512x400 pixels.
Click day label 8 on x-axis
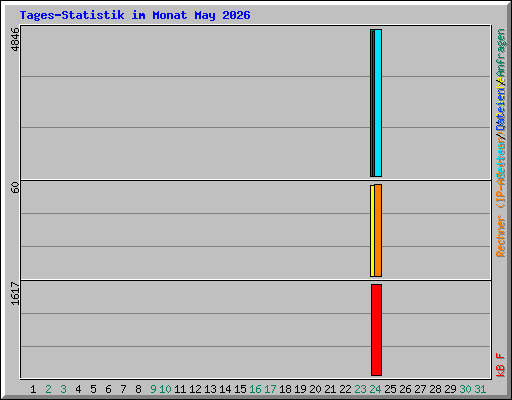tap(138, 389)
